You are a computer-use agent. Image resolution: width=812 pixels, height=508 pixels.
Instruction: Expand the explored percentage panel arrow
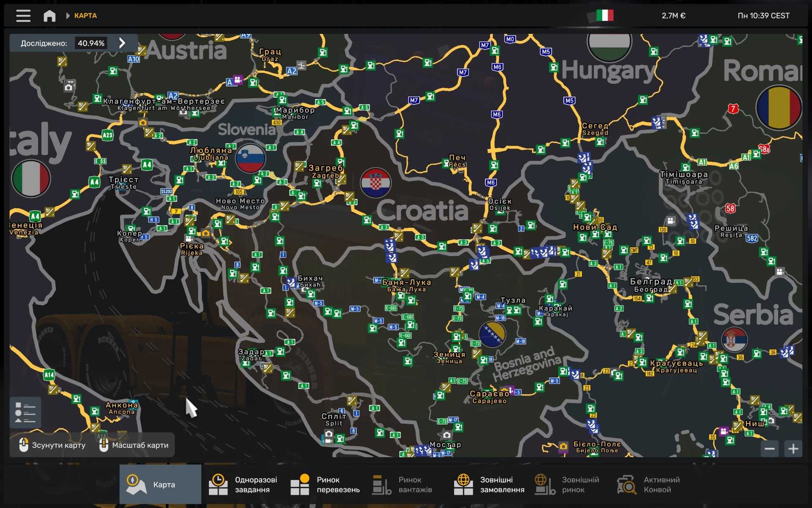coord(122,43)
